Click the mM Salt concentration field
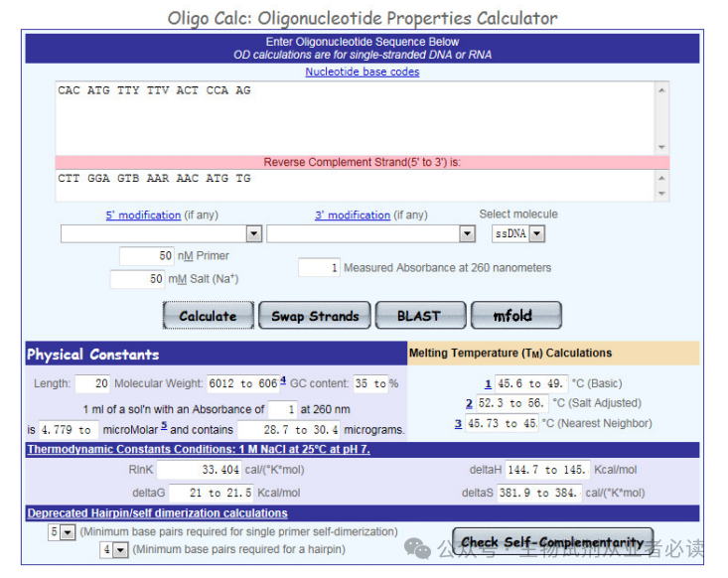 (x=137, y=279)
